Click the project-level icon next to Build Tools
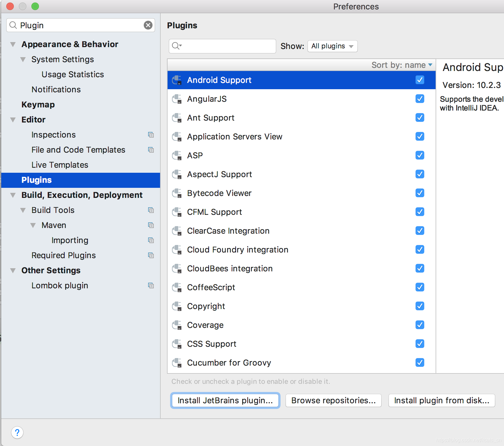504x446 pixels. pos(151,210)
